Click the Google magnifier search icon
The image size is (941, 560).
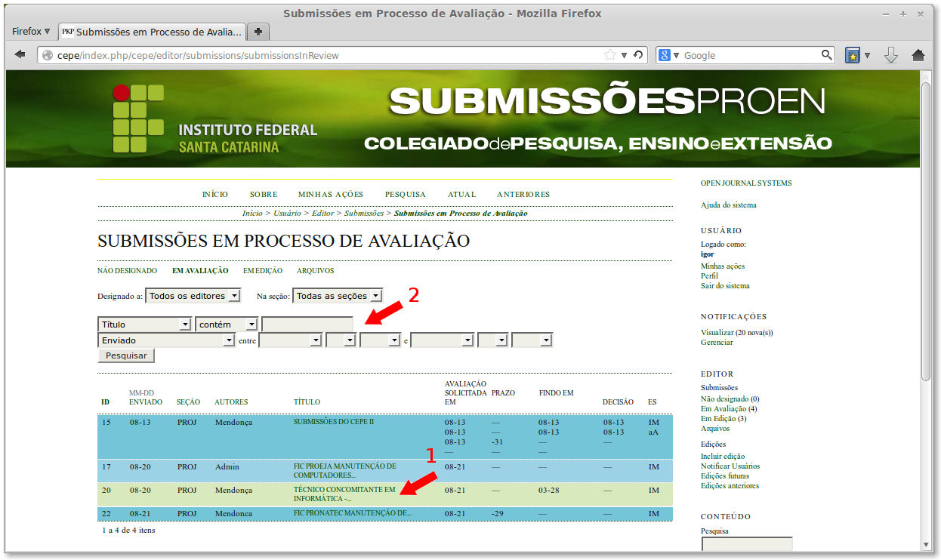point(827,54)
